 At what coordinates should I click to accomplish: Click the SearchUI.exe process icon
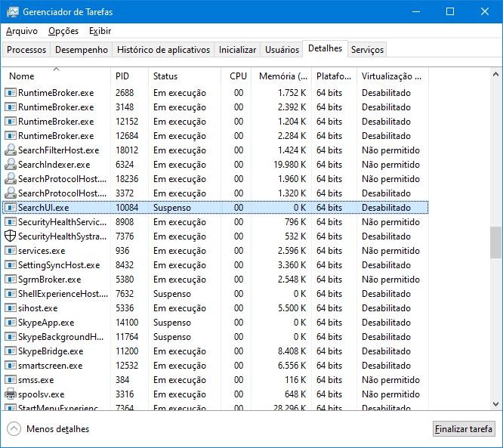click(x=11, y=208)
